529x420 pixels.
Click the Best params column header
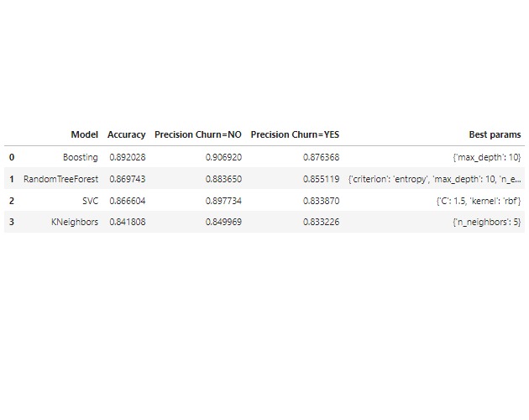click(x=495, y=134)
